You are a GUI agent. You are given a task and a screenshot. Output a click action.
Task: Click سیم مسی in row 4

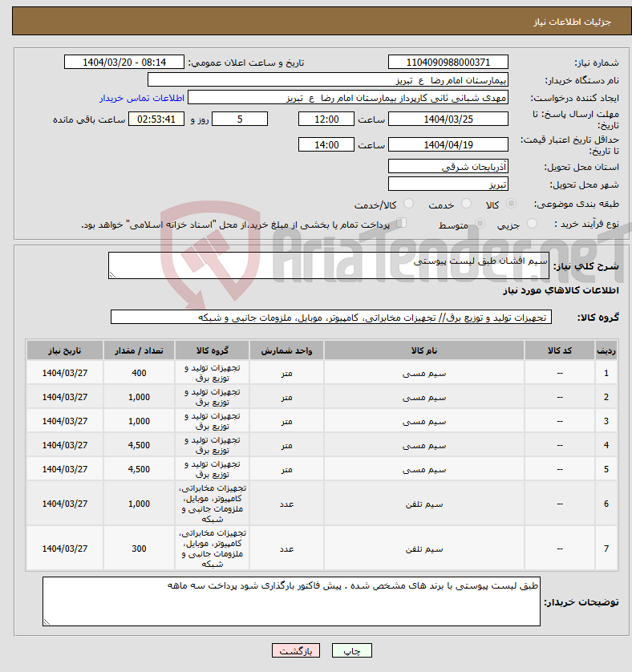click(x=424, y=445)
